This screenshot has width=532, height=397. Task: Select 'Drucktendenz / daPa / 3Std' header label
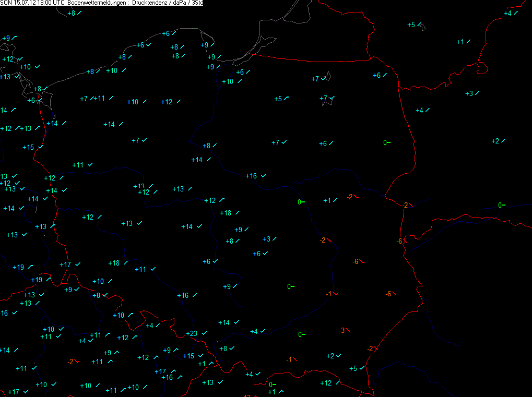pyautogui.click(x=168, y=3)
